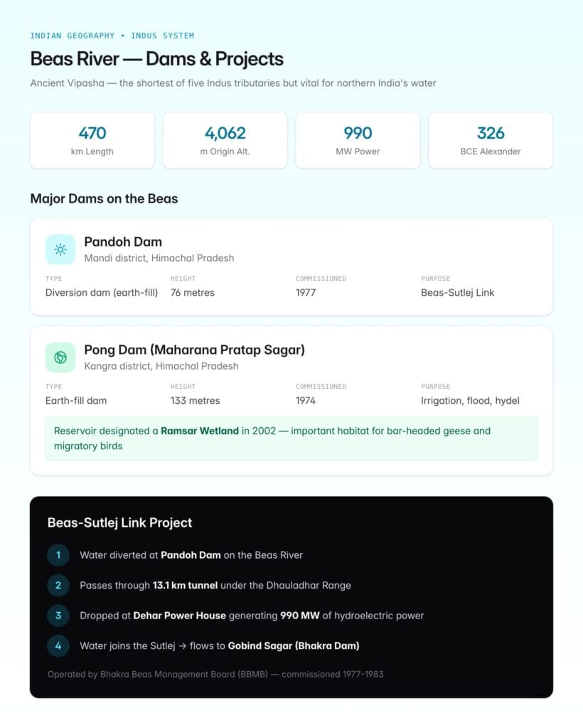This screenshot has width=583, height=728.
Task: Click the Beas-Sutlej Link Project heading
Action: (119, 523)
